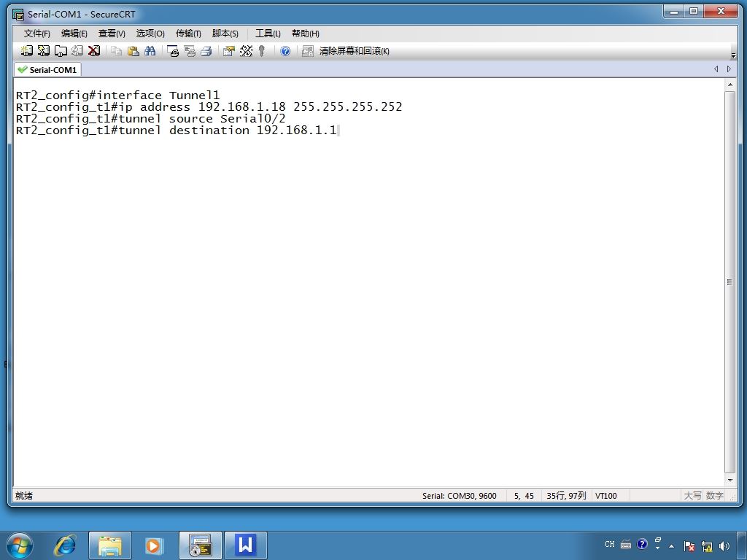Click the blue Help question icon
Viewport: 747px width, 560px height.
tap(285, 51)
